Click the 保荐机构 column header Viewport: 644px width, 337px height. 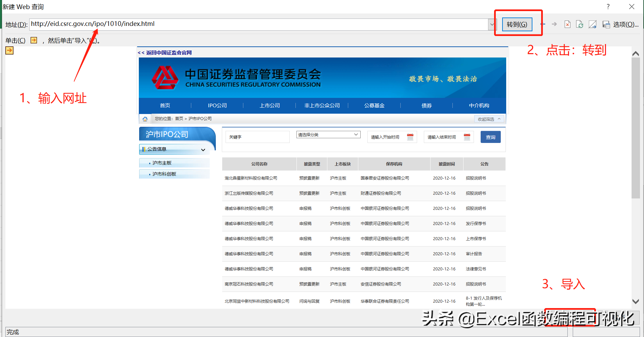pos(394,164)
